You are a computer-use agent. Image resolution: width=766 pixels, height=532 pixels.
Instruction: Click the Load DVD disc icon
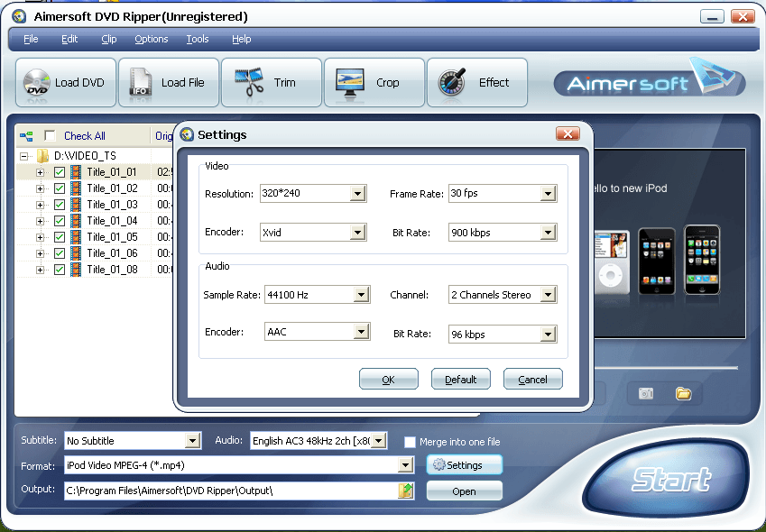click(37, 83)
